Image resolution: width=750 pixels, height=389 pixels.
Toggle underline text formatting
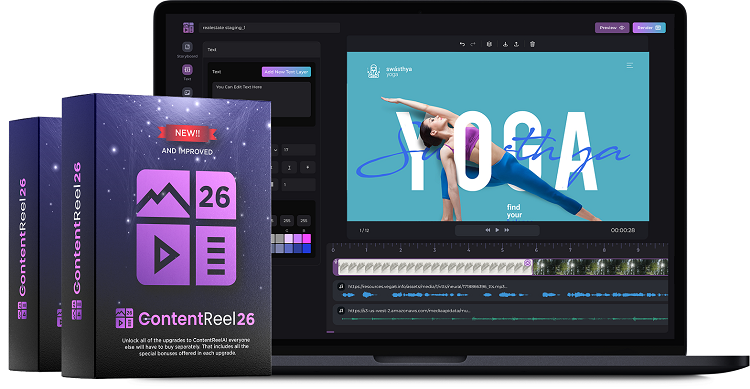289,167
